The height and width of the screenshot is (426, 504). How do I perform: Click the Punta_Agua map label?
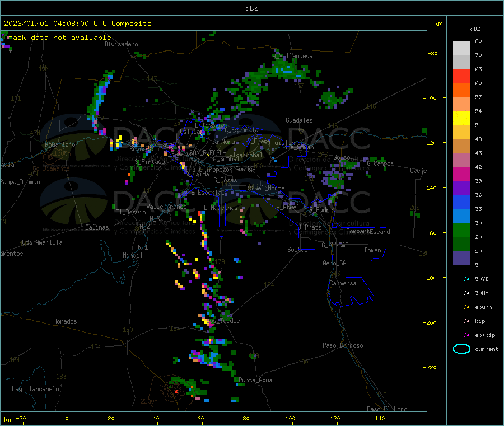coord(255,380)
